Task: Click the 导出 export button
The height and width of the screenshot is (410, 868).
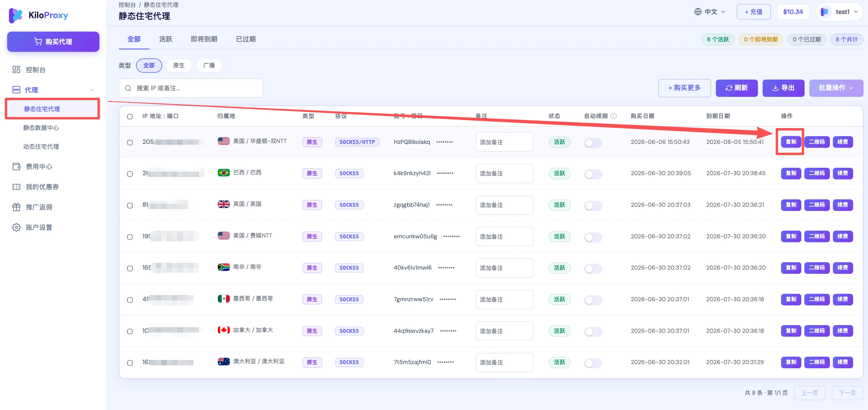Action: pos(783,88)
